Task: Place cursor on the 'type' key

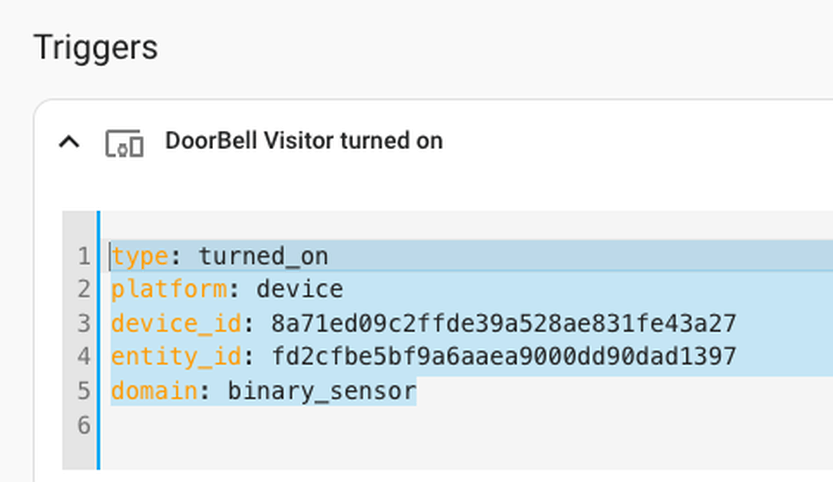Action: (x=140, y=257)
